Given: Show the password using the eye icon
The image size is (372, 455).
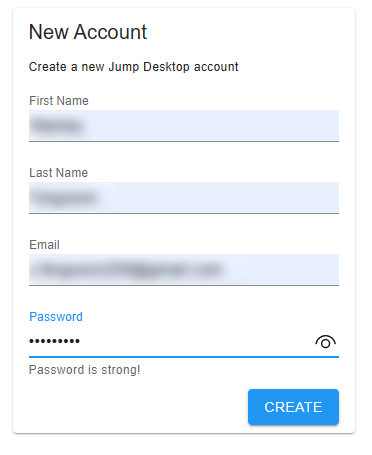Looking at the screenshot, I should point(325,342).
